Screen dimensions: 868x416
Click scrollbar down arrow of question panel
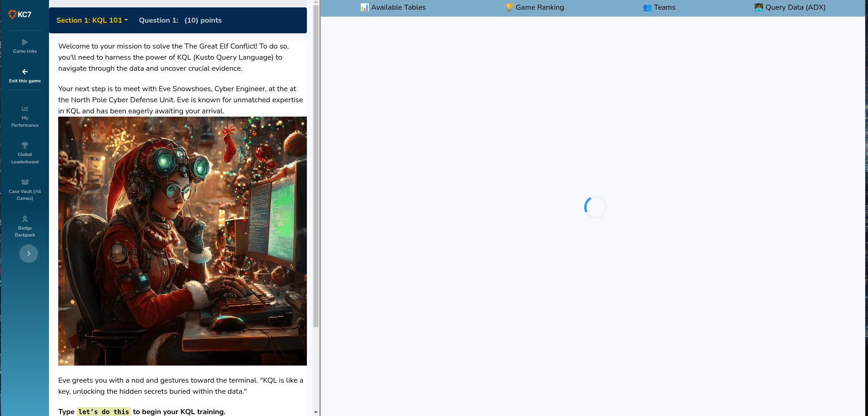point(316,412)
